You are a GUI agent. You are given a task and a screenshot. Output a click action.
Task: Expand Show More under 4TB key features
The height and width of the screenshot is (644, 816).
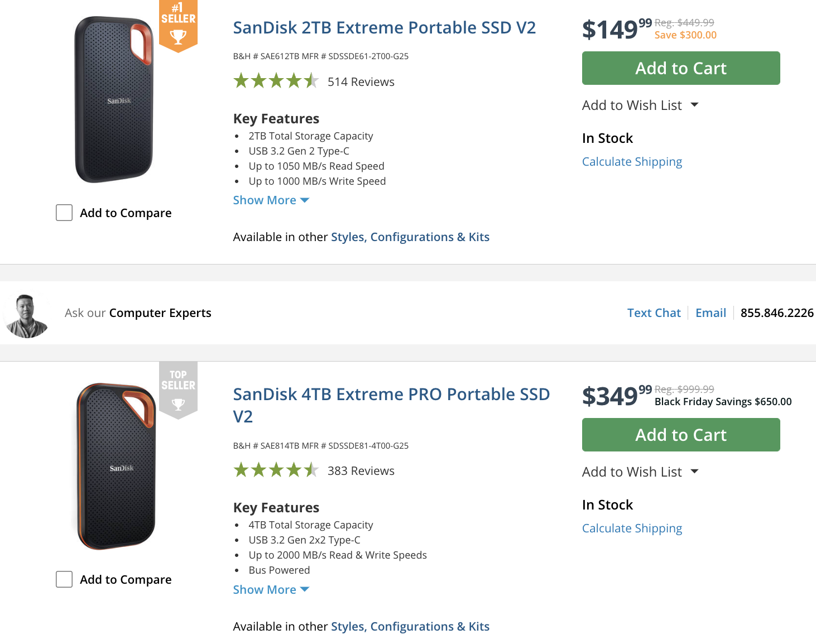coord(271,590)
